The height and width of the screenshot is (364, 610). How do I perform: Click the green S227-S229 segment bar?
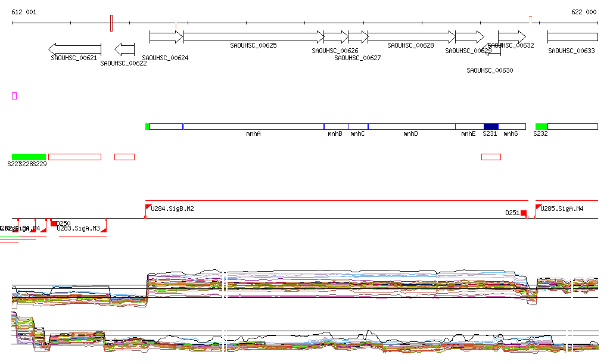[29, 157]
